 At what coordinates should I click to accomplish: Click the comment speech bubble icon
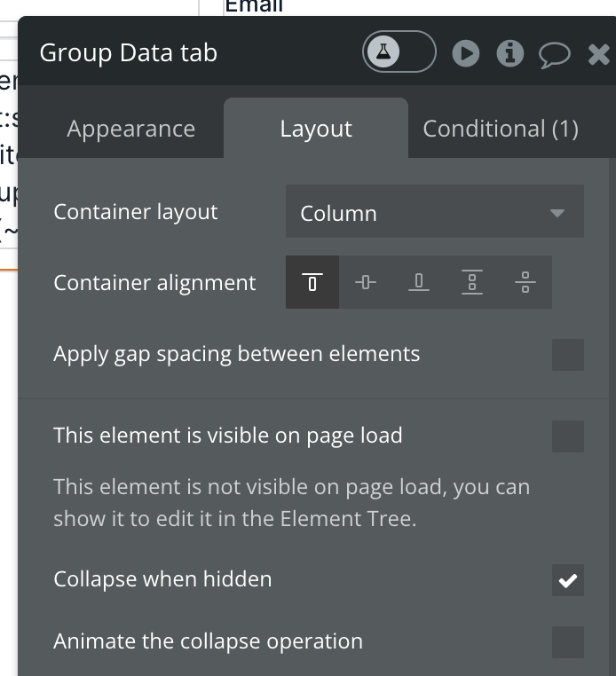[x=555, y=55]
